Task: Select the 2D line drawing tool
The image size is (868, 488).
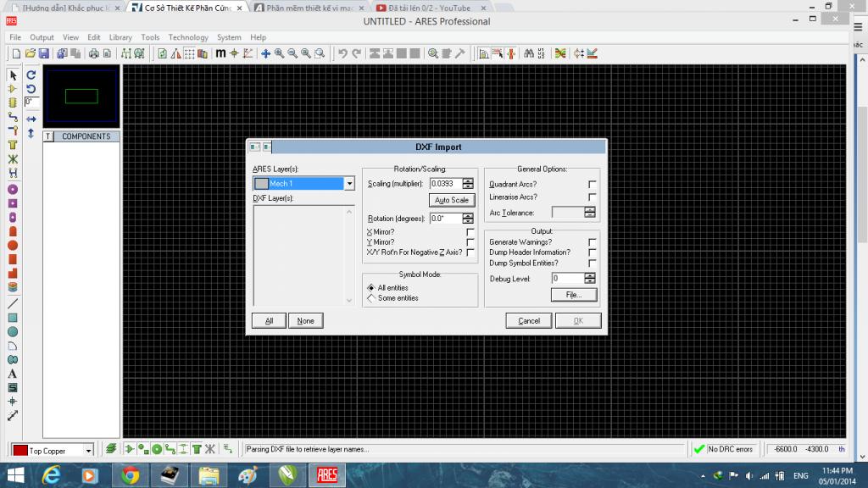Action: click(x=13, y=303)
